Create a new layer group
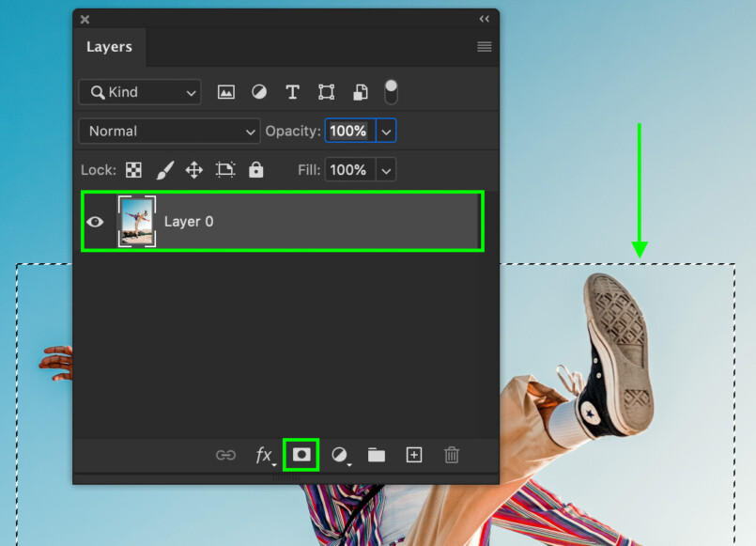 pyautogui.click(x=376, y=455)
